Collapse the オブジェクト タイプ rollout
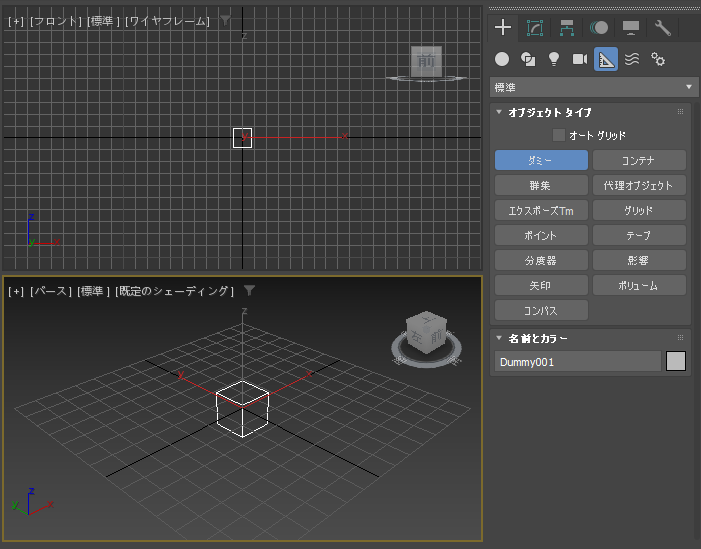The image size is (701, 549). (499, 112)
